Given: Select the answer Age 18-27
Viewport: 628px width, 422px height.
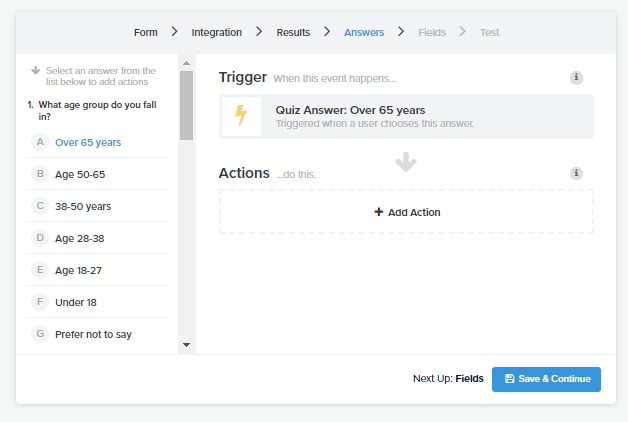Looking at the screenshot, I should [x=97, y=270].
